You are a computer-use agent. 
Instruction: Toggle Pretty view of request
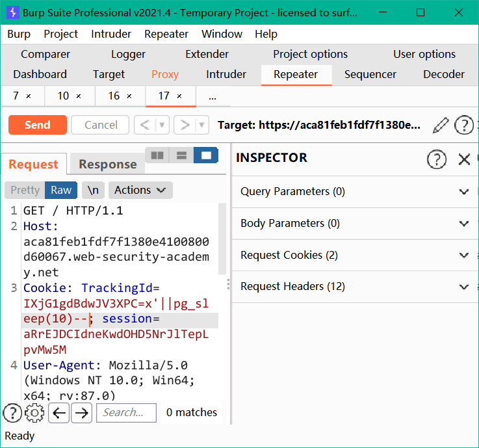coord(25,190)
